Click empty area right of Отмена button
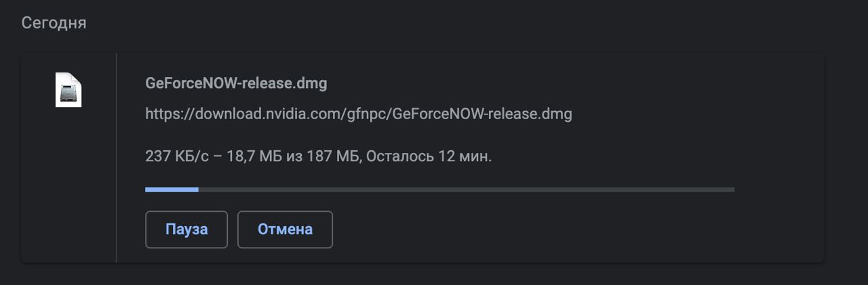The image size is (868, 285). [542, 229]
